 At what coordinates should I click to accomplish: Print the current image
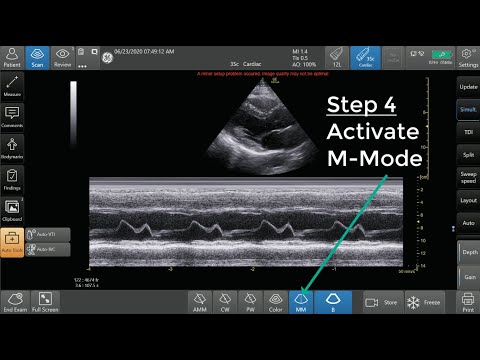(x=468, y=302)
